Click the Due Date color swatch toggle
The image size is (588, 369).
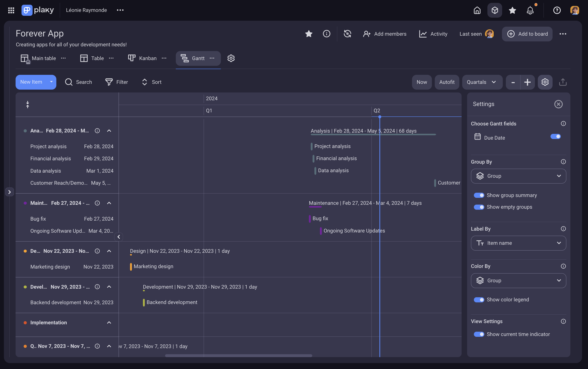[555, 137]
